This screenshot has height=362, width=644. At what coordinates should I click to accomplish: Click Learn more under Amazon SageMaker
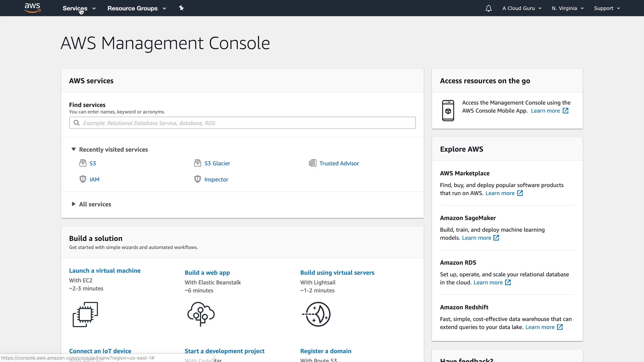476,238
